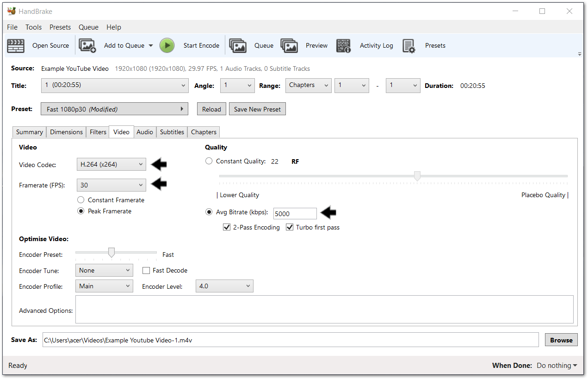Image resolution: width=588 pixels, height=379 pixels.
Task: Click the Ready status text
Action: tap(18, 366)
